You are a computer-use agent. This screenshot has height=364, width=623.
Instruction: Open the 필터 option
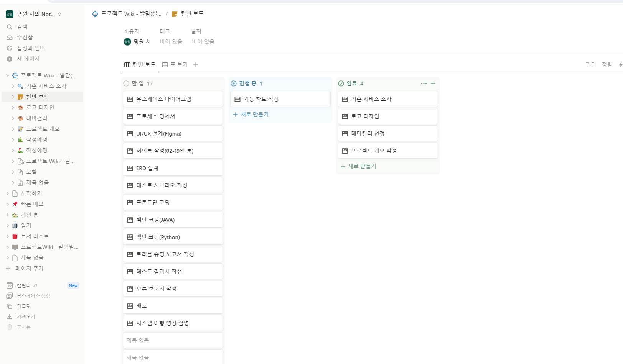point(591,65)
